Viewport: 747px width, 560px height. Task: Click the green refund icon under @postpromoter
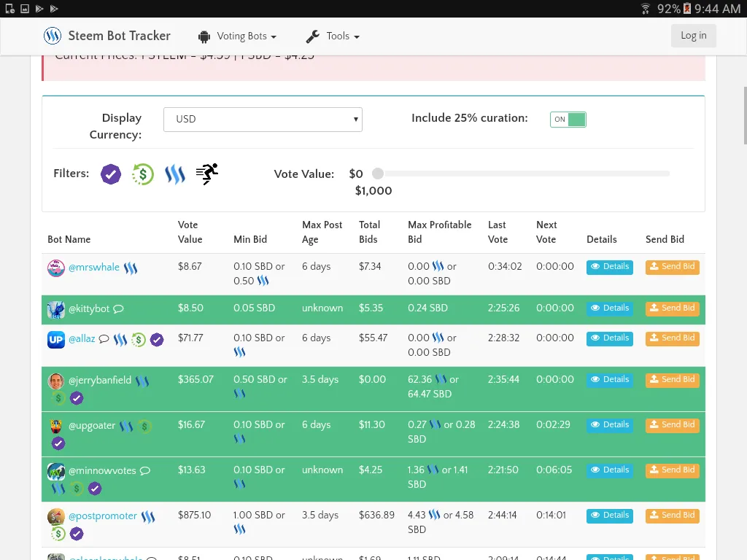(x=58, y=534)
